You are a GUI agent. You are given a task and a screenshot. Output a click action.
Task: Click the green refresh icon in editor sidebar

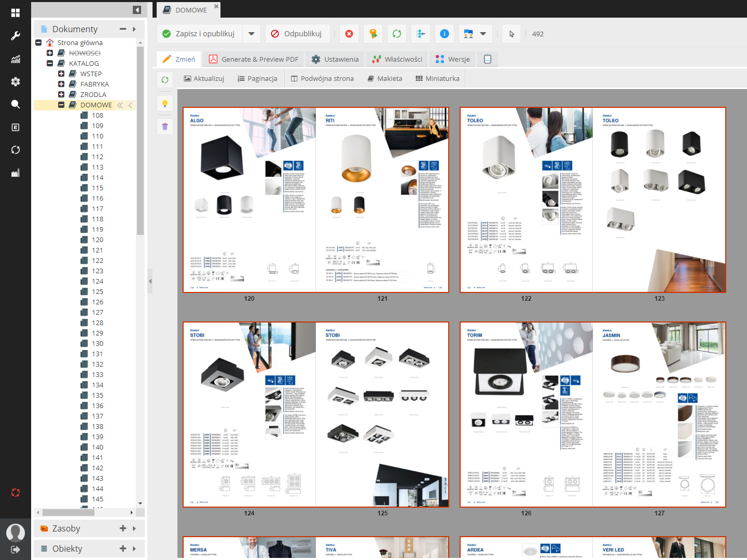point(165,80)
